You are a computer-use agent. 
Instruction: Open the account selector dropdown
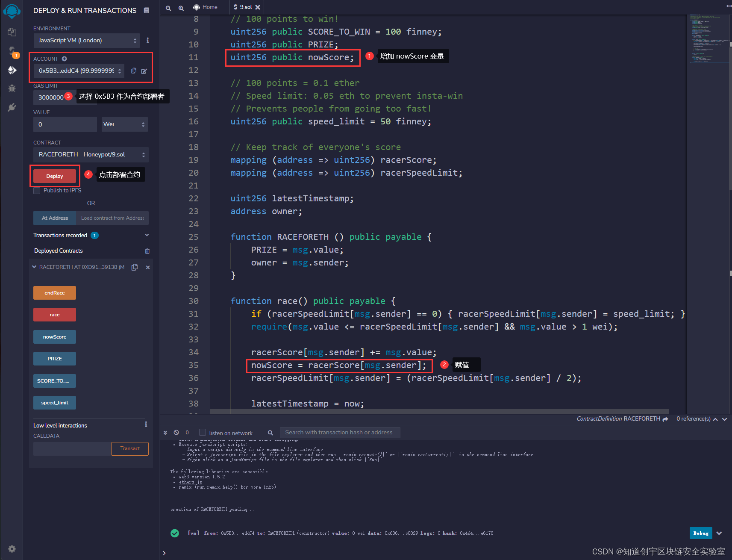click(79, 71)
